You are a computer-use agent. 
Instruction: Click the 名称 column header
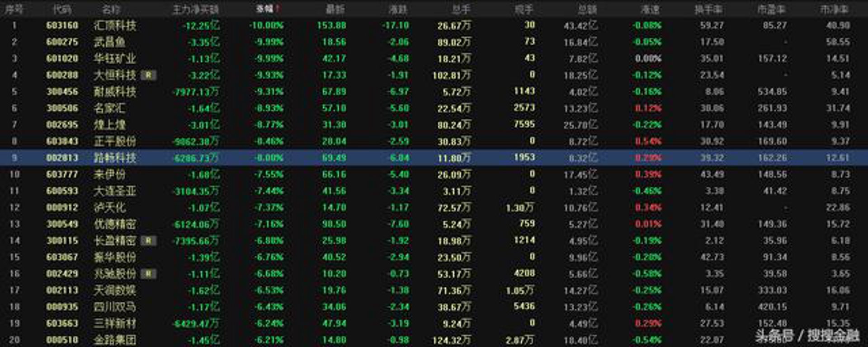(111, 9)
